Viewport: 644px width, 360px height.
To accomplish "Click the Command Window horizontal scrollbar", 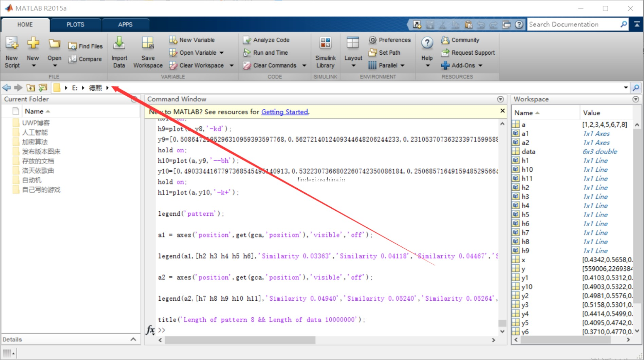I will click(x=240, y=340).
